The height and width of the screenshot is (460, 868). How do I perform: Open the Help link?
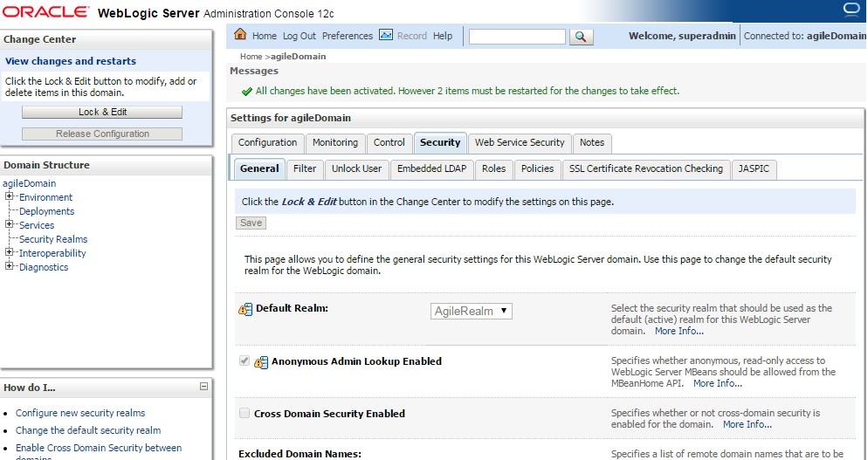pyautogui.click(x=443, y=36)
